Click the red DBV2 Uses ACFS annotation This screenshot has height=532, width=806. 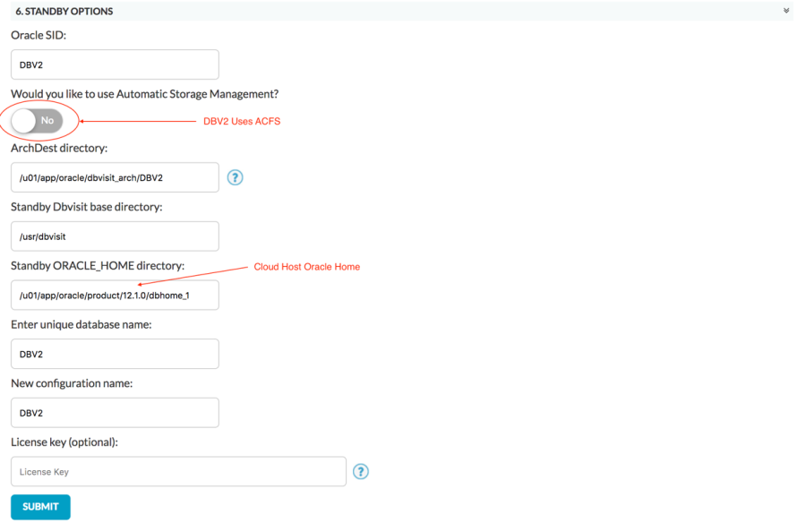coord(242,122)
